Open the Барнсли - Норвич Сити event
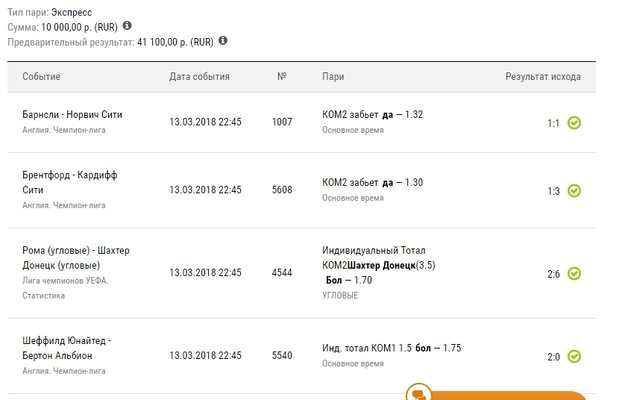This screenshot has height=400, width=625. [x=72, y=115]
